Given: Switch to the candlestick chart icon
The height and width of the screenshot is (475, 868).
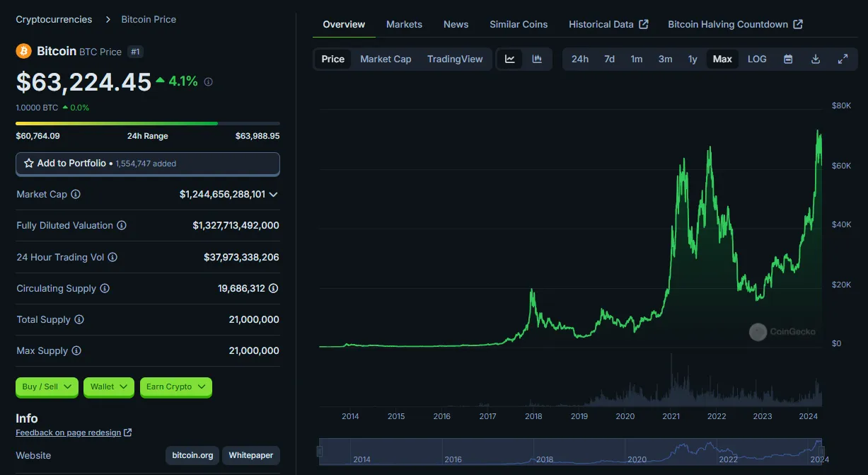Looking at the screenshot, I should point(537,59).
